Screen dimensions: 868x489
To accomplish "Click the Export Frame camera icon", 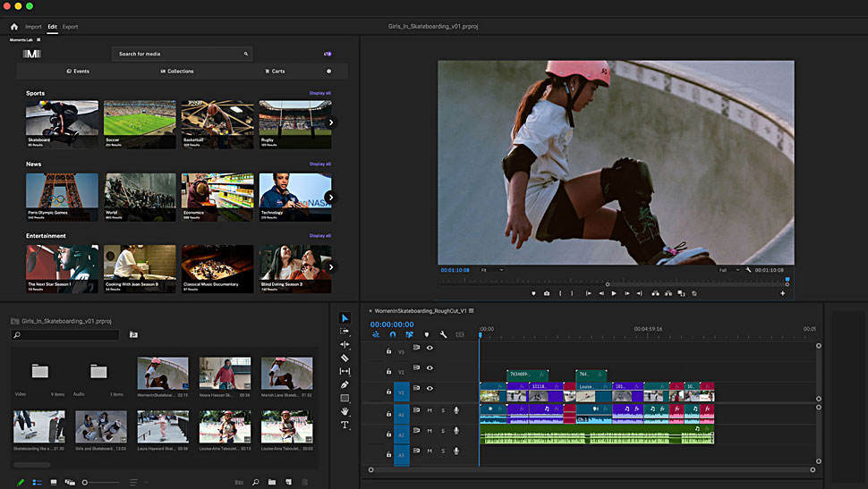I will click(547, 293).
